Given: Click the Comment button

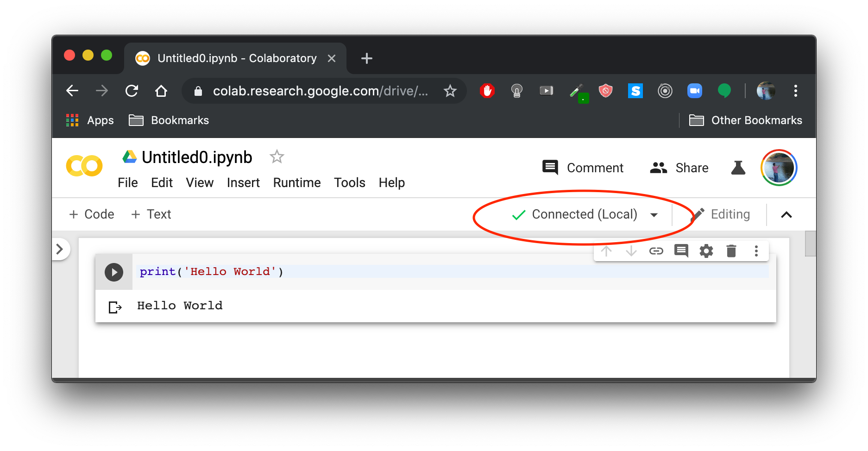Looking at the screenshot, I should tap(583, 168).
